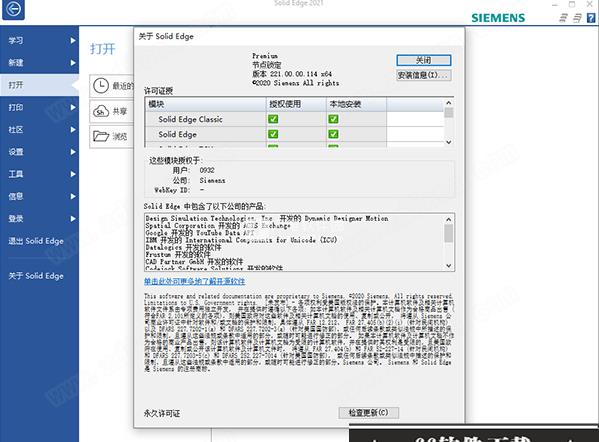Screen dimensions: 599x442
Task: Click the 本地安装 column header
Action: click(356, 104)
